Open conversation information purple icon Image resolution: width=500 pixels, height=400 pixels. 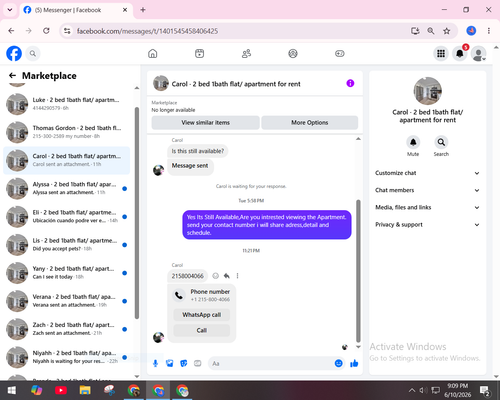(350, 83)
